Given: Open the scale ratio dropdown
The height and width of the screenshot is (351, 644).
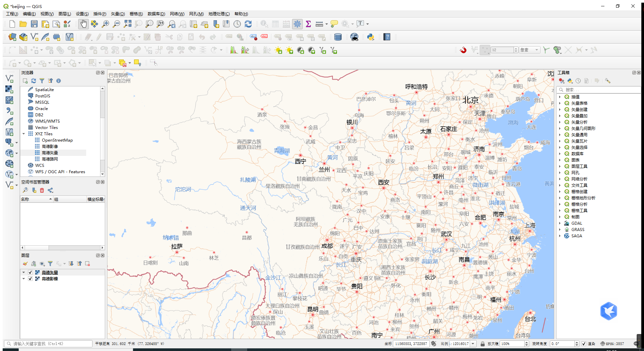Looking at the screenshot, I should (x=473, y=344).
